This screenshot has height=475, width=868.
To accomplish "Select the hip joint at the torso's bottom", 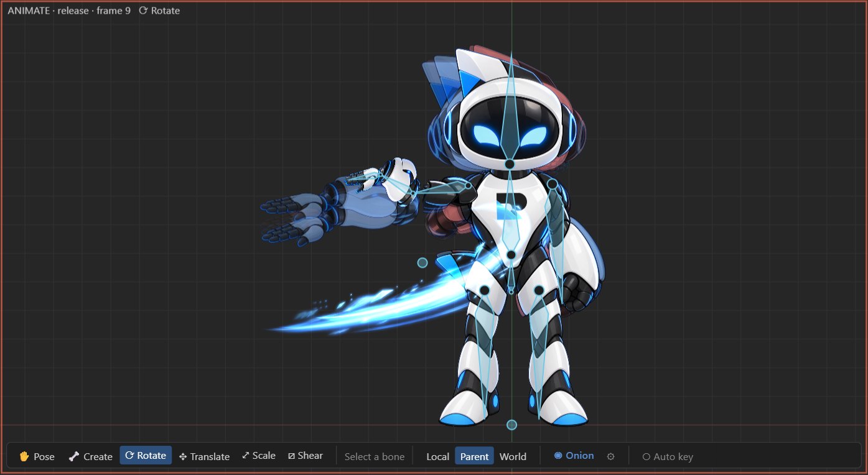I will [x=511, y=255].
